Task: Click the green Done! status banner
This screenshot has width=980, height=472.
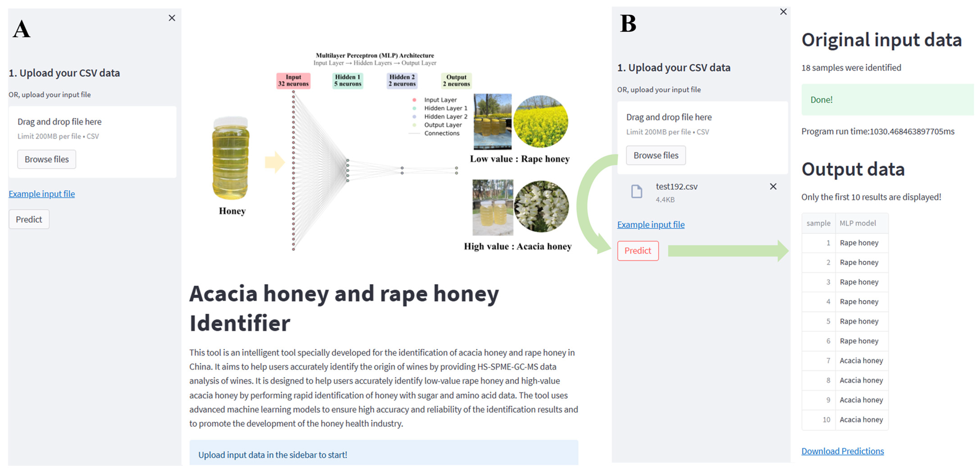Action: [886, 100]
